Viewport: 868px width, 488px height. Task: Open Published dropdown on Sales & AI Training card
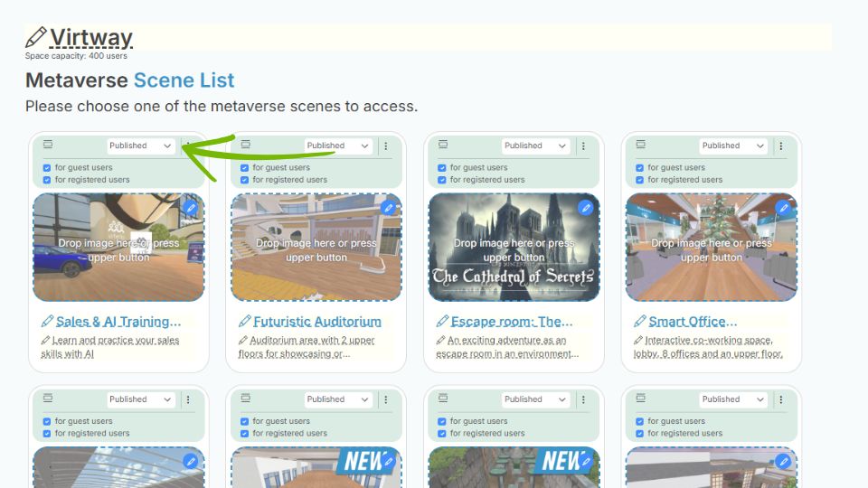tap(140, 145)
